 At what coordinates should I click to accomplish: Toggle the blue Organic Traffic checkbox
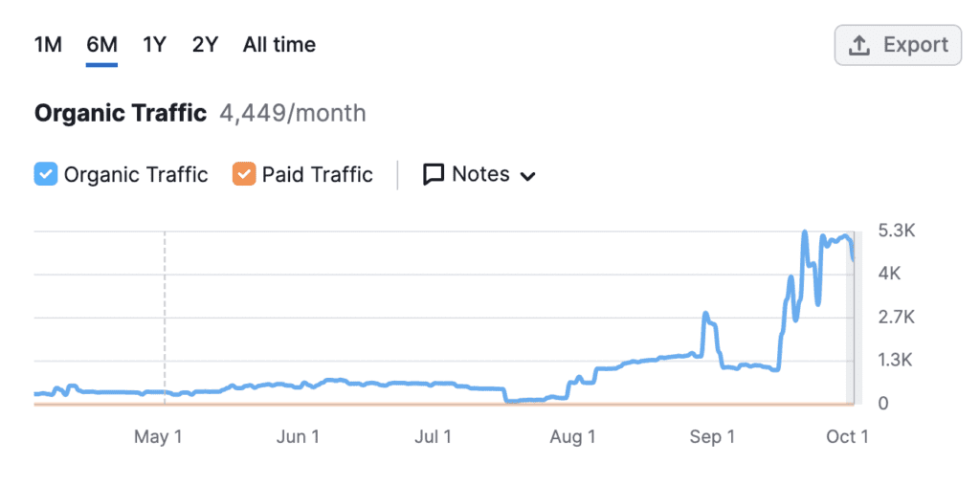[x=45, y=174]
